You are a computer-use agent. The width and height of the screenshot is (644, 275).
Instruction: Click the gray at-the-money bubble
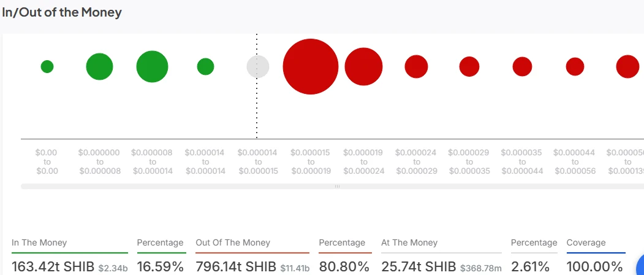[258, 66]
